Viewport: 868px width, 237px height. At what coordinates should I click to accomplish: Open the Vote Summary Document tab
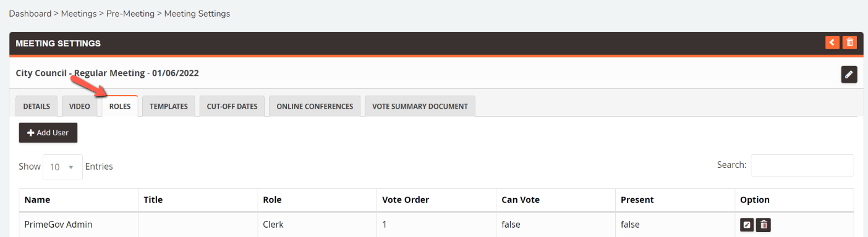pyautogui.click(x=420, y=106)
